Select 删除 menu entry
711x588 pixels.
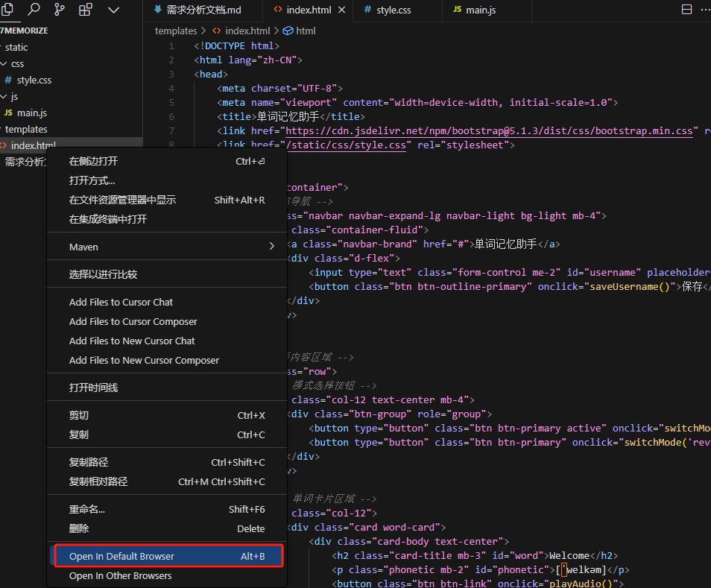167,529
